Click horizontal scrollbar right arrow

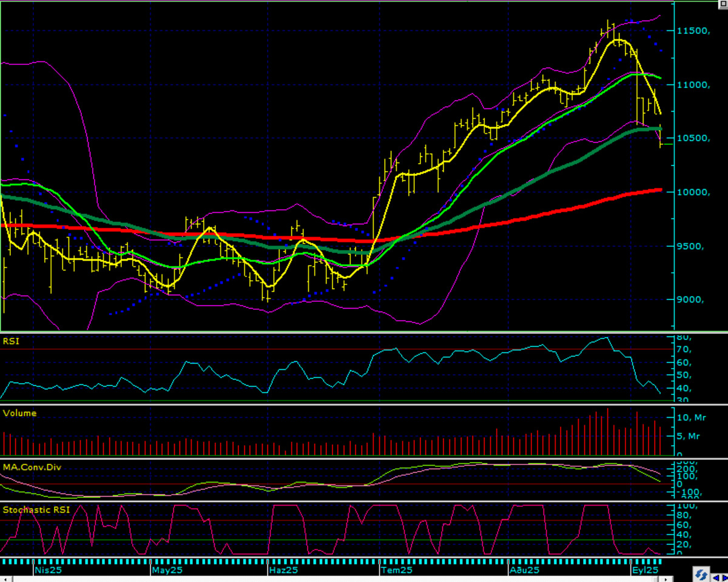pyautogui.click(x=666, y=579)
